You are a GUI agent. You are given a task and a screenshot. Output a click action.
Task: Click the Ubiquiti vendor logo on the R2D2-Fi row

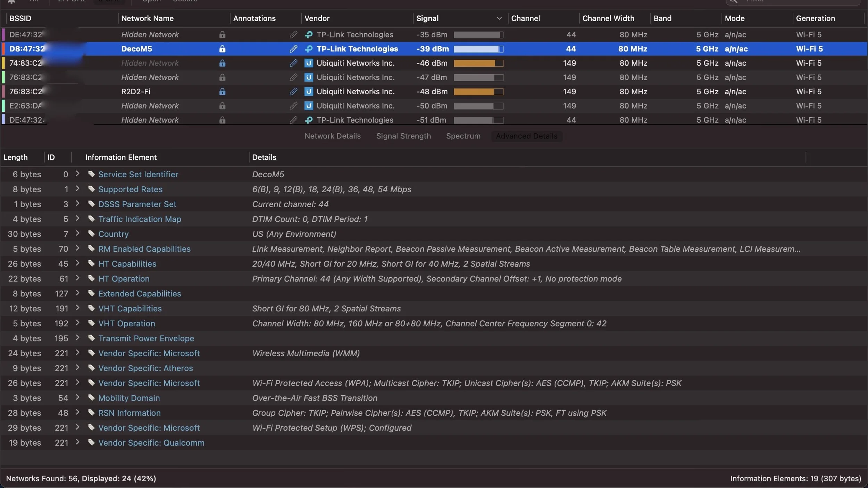coord(309,92)
